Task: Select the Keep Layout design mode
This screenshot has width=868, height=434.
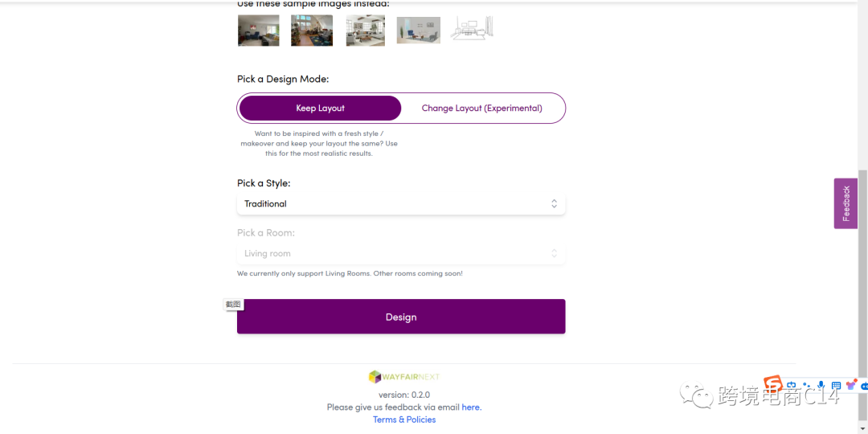Action: point(320,108)
